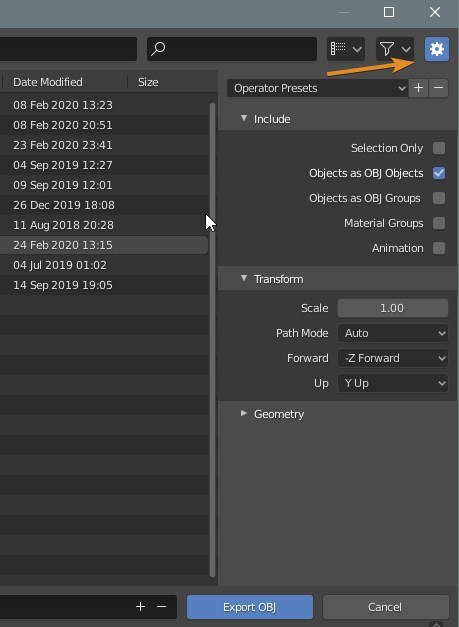The height and width of the screenshot is (627, 459).
Task: Select the row dated 26 Dec 2019 18:08
Action: [x=104, y=205]
